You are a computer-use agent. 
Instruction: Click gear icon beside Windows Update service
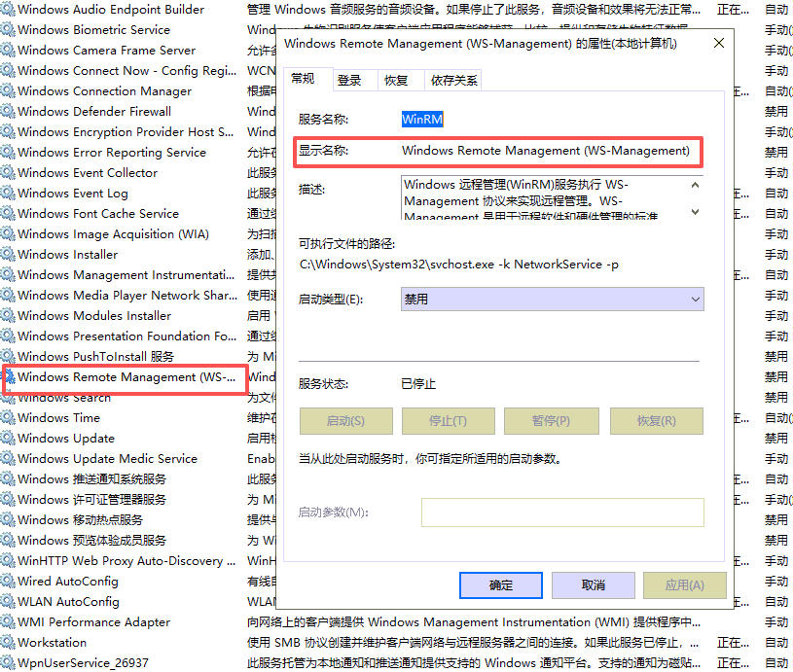pyautogui.click(x=8, y=439)
